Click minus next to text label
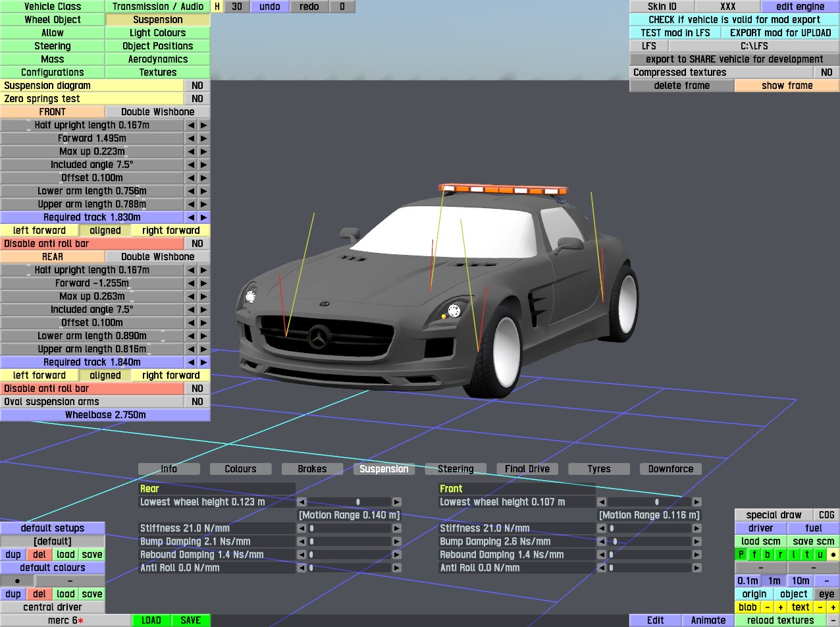Image resolution: width=840 pixels, height=627 pixels. click(820, 607)
